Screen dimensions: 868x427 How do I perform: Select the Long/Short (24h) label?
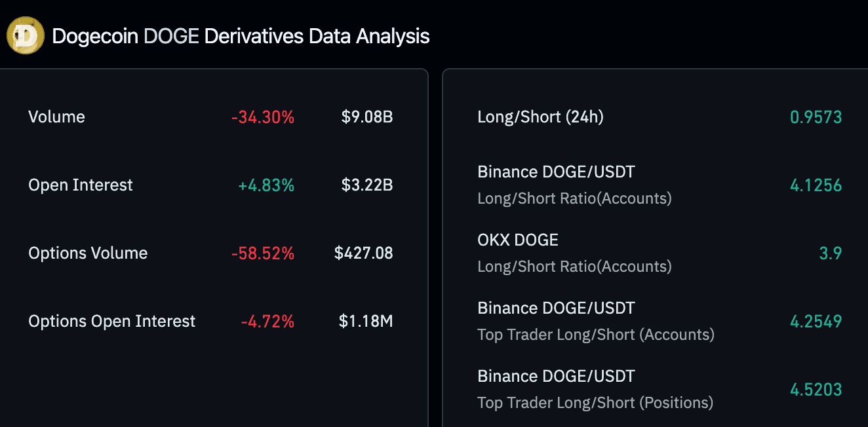[x=540, y=117]
